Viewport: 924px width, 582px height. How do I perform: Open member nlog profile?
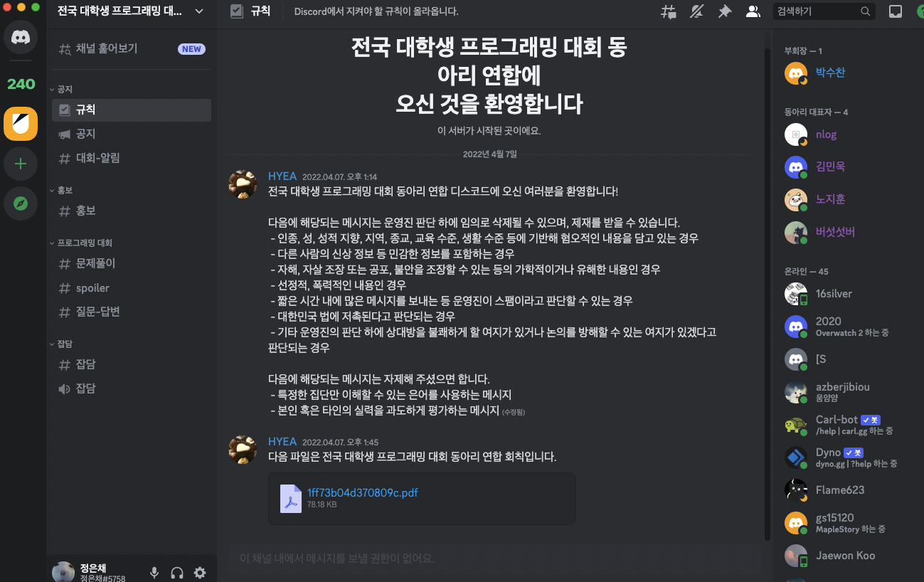(846, 134)
